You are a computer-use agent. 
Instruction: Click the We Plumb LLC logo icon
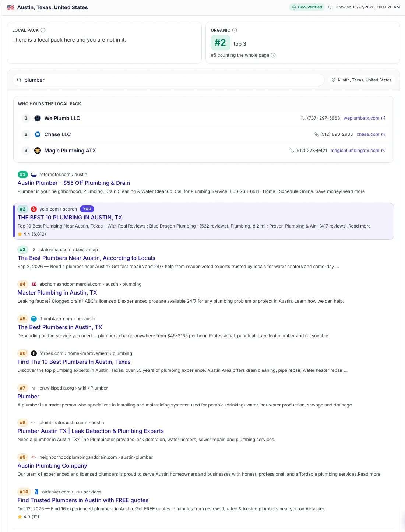tap(38, 118)
